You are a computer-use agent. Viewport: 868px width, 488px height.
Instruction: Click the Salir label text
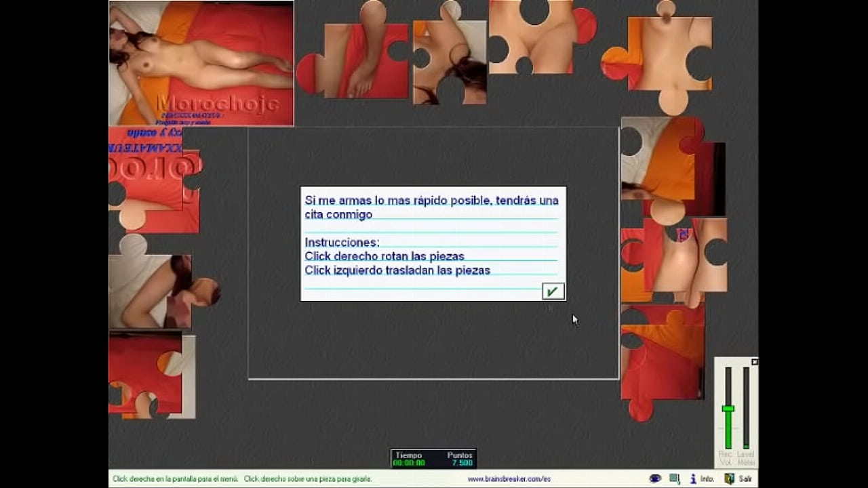click(745, 479)
